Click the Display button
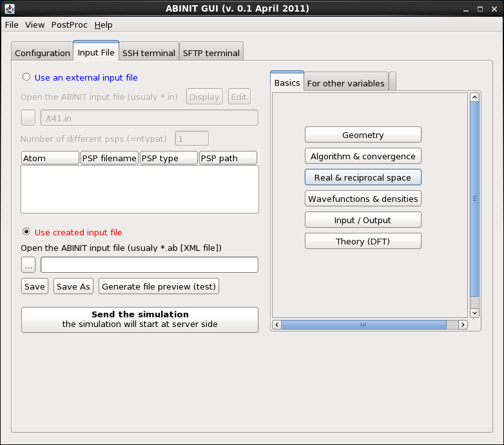Image resolution: width=504 pixels, height=445 pixels. coord(204,97)
